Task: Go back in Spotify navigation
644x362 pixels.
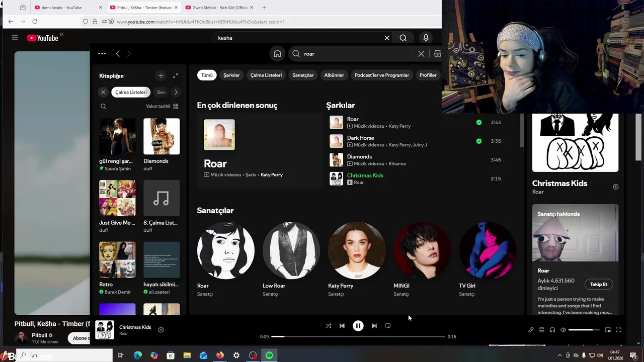Action: (x=118, y=54)
